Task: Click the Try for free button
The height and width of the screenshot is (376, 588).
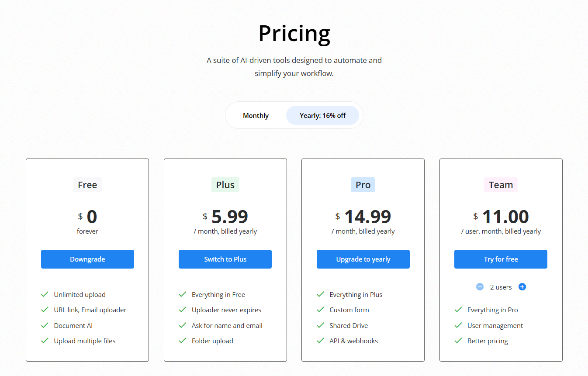Action: (x=501, y=259)
